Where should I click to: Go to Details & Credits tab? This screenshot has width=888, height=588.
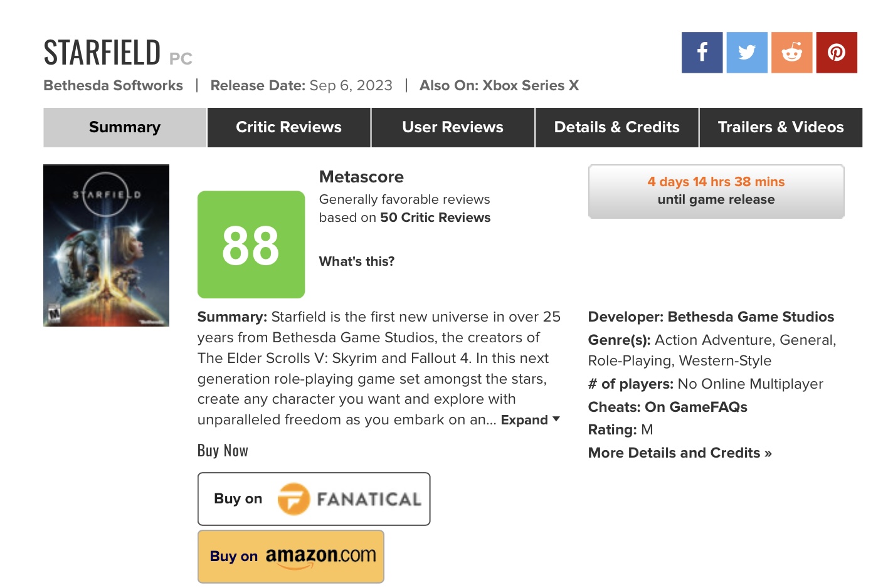tap(616, 127)
